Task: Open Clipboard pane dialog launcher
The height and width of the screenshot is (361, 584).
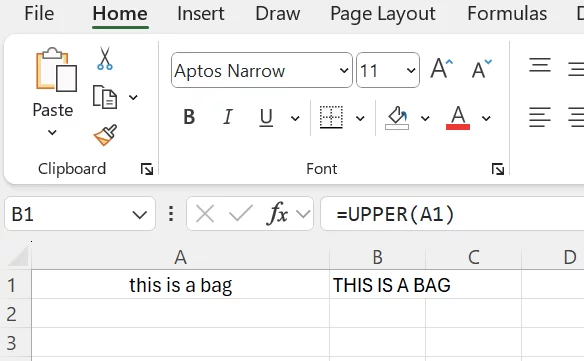Action: 147,169
